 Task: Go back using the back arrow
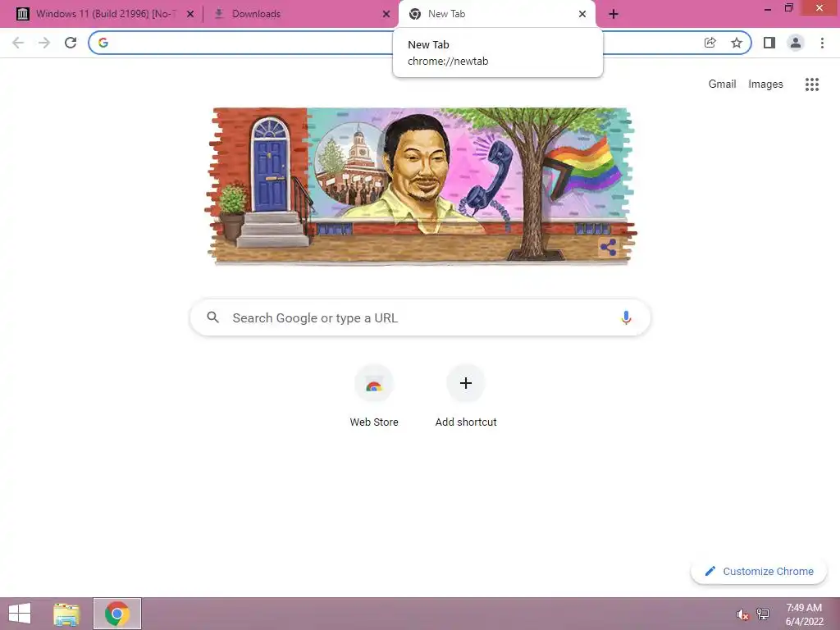click(18, 43)
